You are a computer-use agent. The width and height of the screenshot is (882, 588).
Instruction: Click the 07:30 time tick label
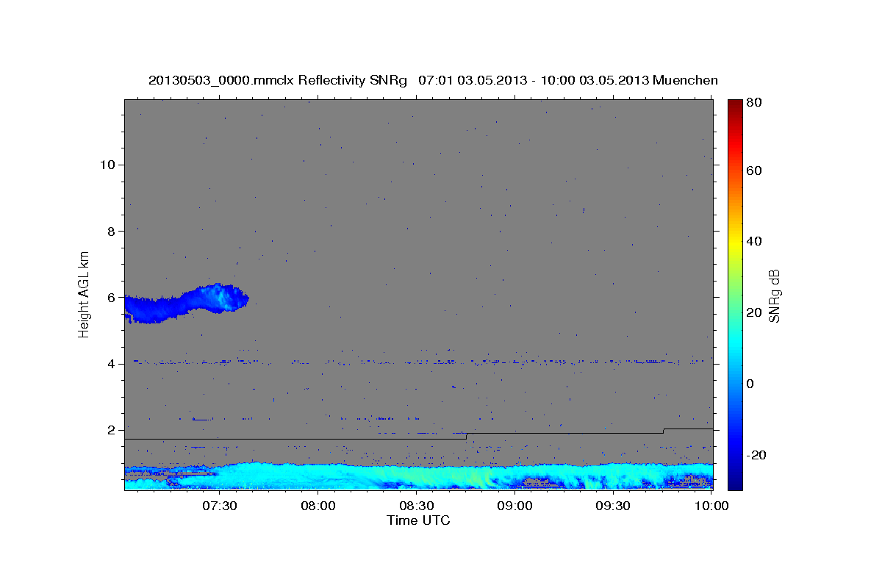219,506
